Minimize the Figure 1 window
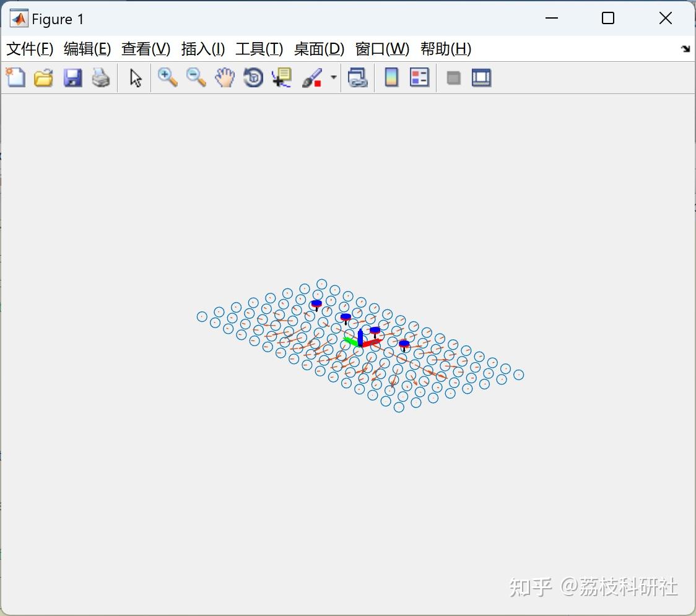Image resolution: width=696 pixels, height=616 pixels. point(552,18)
